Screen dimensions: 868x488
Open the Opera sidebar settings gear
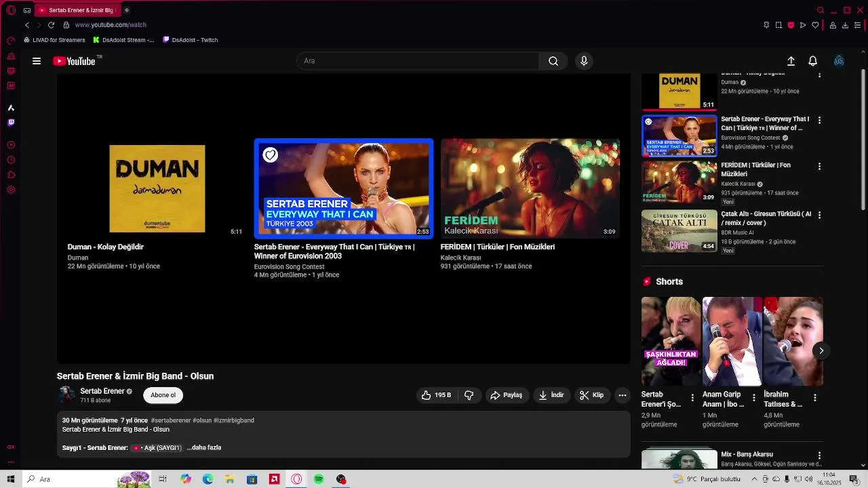pyautogui.click(x=11, y=190)
